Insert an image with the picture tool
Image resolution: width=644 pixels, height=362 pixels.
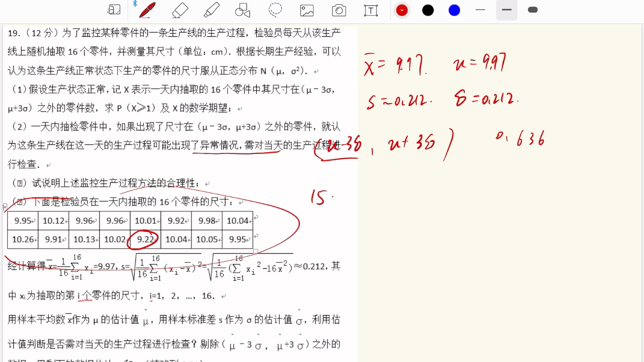pos(307,10)
